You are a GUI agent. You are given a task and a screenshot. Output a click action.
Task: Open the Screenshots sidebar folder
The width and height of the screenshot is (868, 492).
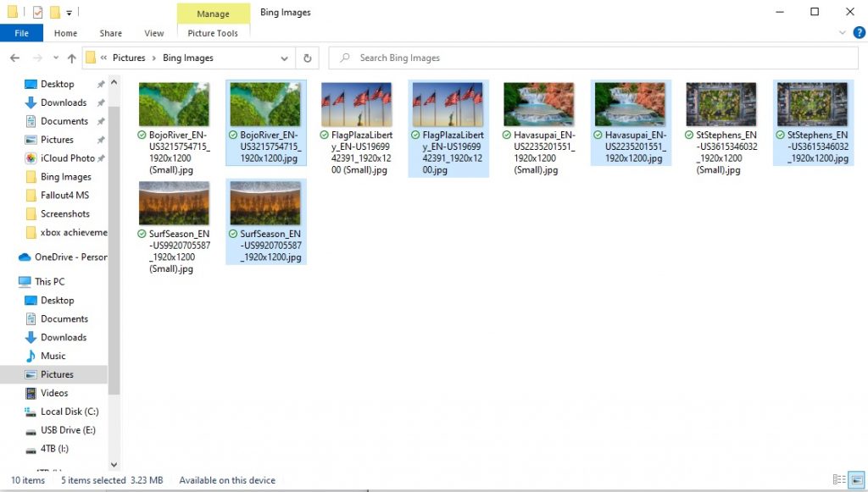point(64,213)
